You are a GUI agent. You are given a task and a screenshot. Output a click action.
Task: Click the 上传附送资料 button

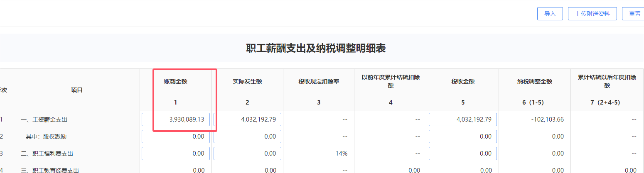pyautogui.click(x=592, y=14)
